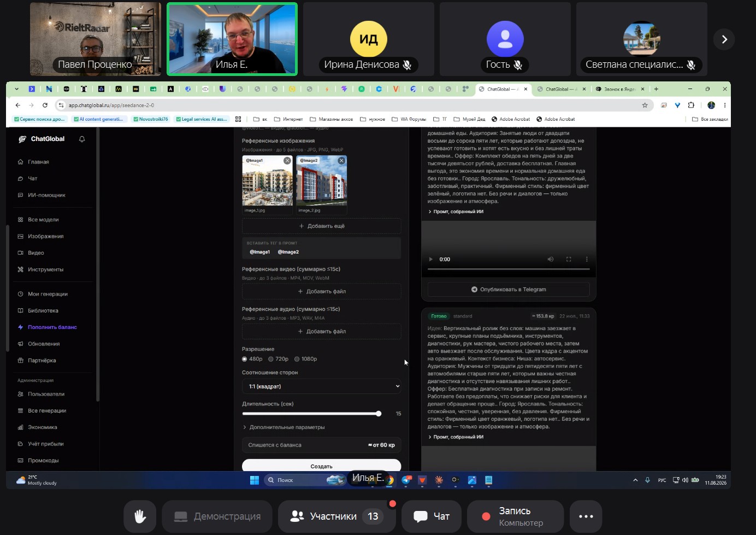Click the Windows taskbar Поиск box
The height and width of the screenshot is (535, 756).
click(x=304, y=480)
